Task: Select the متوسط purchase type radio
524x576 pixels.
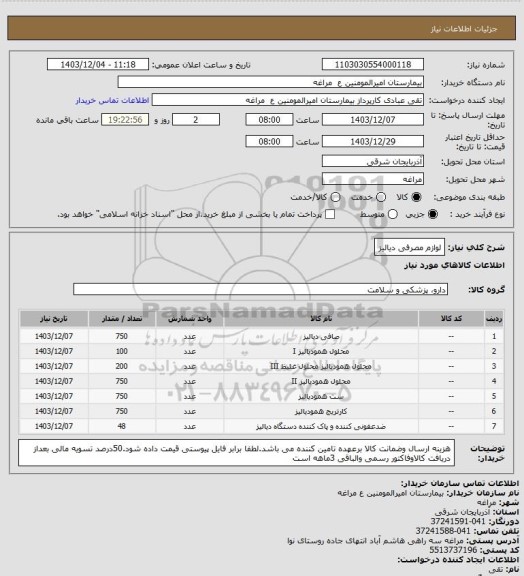Action: [x=393, y=214]
